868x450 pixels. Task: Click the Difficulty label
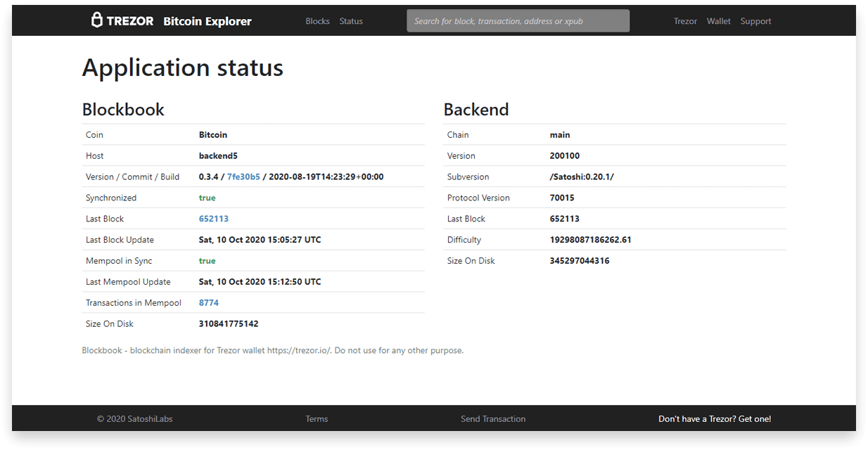(x=464, y=240)
